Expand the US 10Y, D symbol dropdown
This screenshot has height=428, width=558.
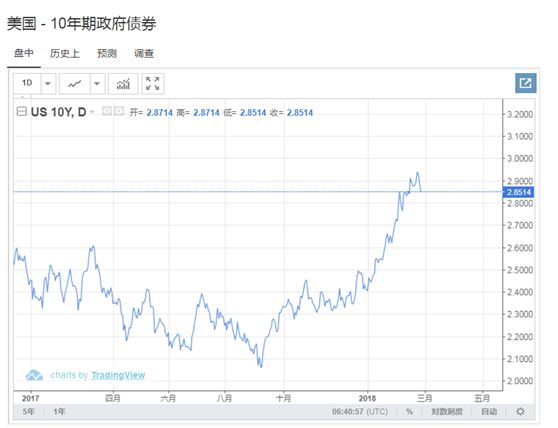coord(92,112)
